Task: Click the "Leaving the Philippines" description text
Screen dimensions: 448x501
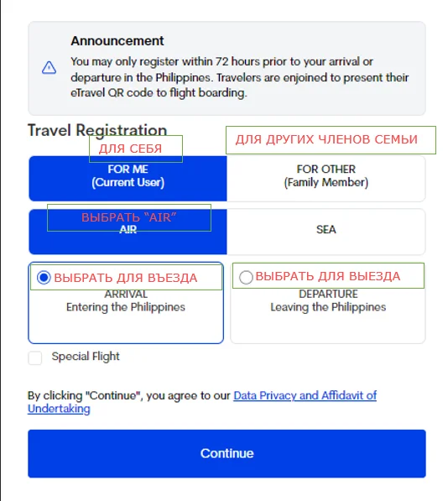Action: coord(328,307)
